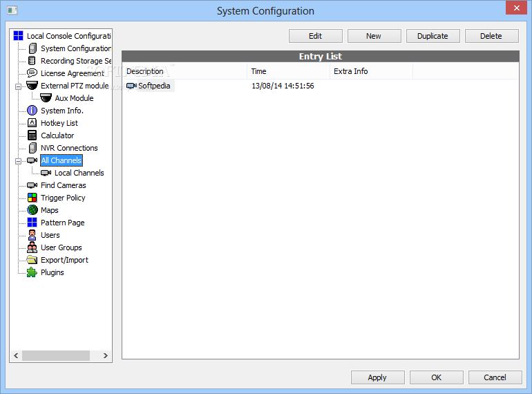Click the User Groups people icon

pyautogui.click(x=32, y=247)
